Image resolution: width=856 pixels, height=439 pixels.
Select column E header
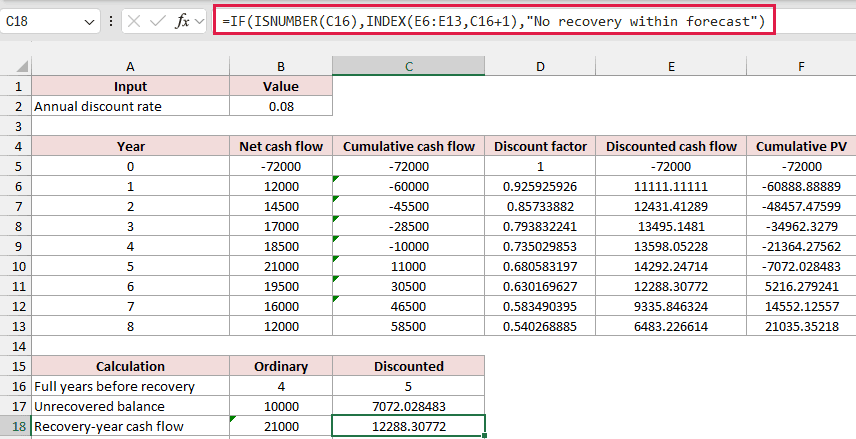coord(671,67)
